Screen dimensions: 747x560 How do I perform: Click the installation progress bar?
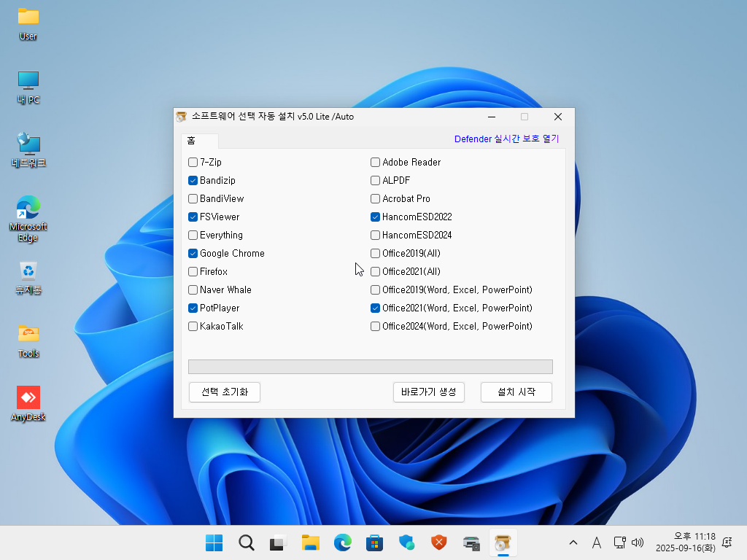(x=371, y=367)
